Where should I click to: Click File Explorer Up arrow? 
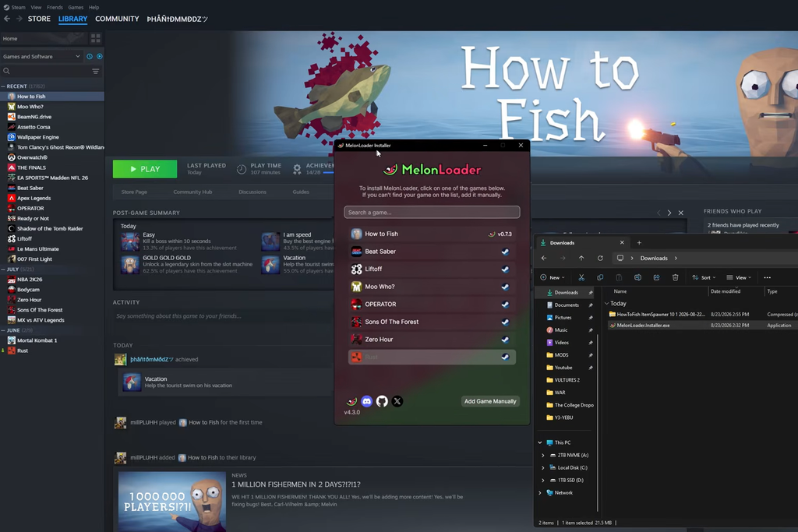581,258
